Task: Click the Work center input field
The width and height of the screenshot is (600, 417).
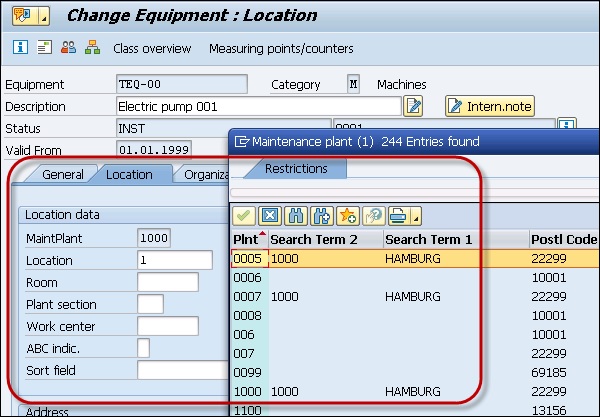Action: [x=168, y=326]
